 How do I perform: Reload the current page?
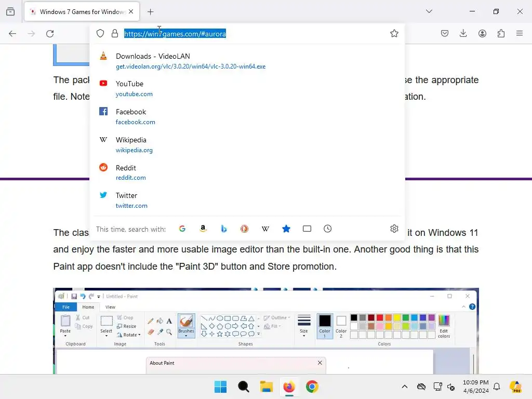pyautogui.click(x=50, y=34)
